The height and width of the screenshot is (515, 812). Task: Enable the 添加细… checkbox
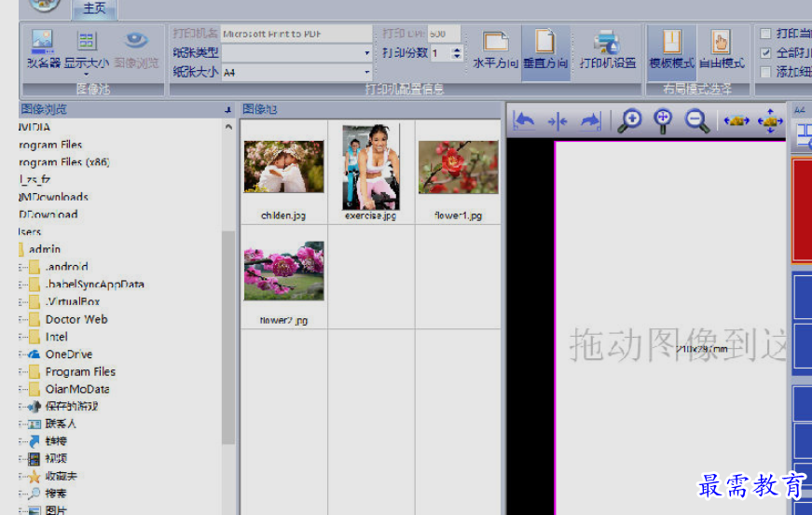[x=765, y=72]
